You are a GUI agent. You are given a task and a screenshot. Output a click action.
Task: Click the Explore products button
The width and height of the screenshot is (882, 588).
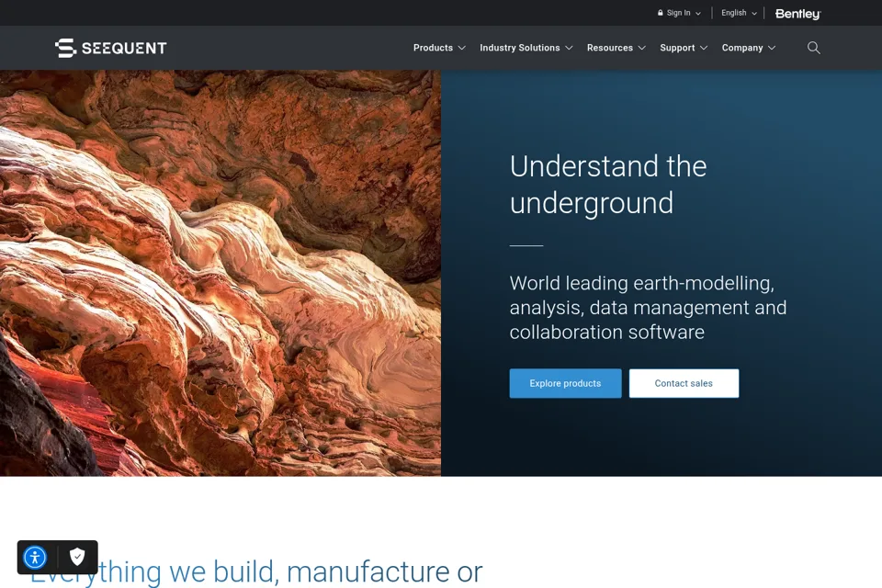coord(565,383)
